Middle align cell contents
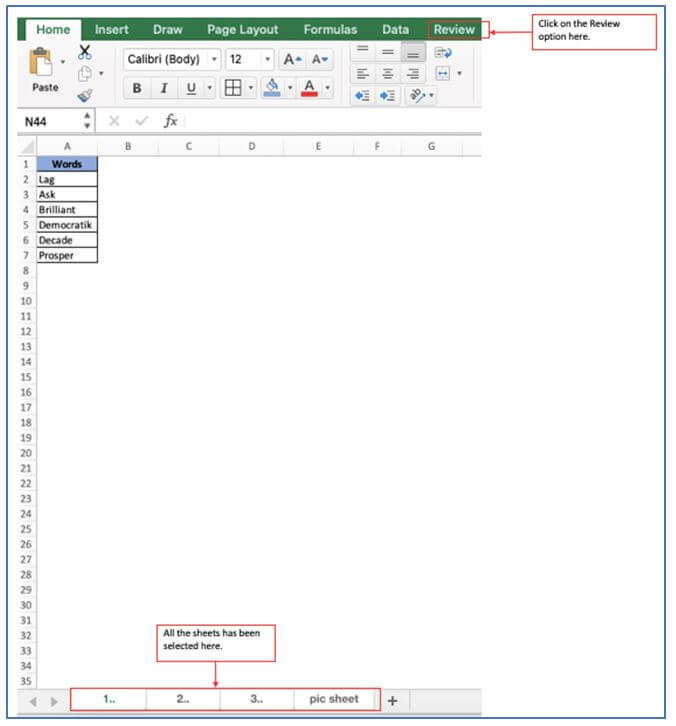The width and height of the screenshot is (676, 726). 388,51
